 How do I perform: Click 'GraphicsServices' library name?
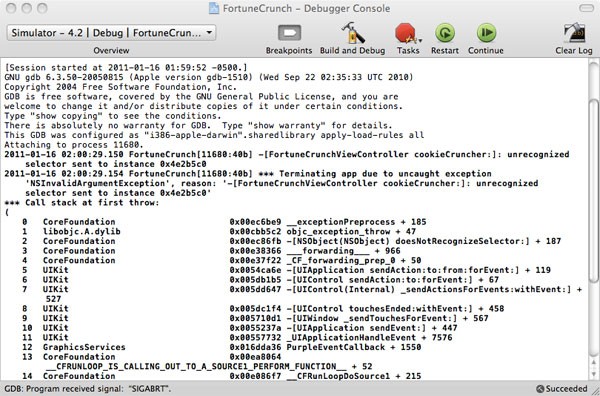pyautogui.click(x=84, y=347)
